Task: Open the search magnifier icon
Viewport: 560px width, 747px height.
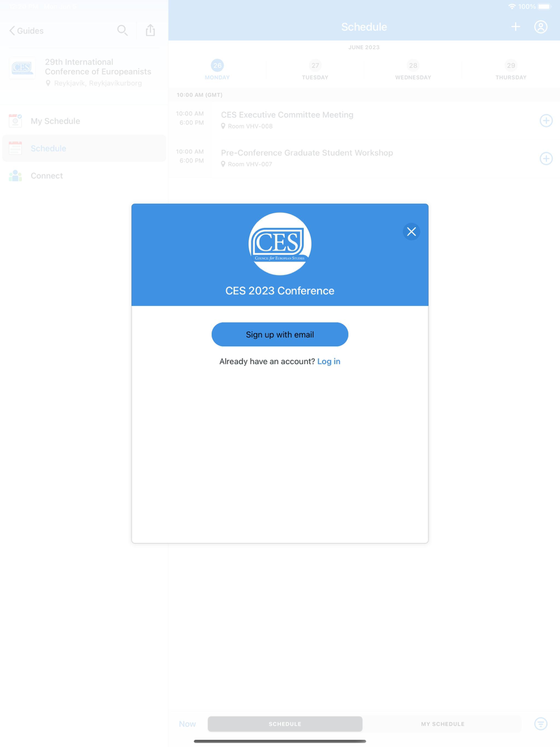Action: coord(122,30)
